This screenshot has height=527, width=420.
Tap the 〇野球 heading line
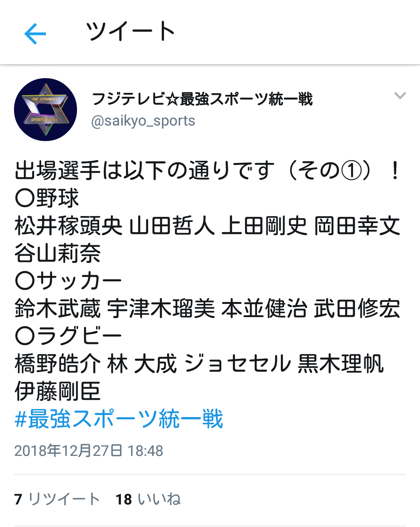(47, 198)
